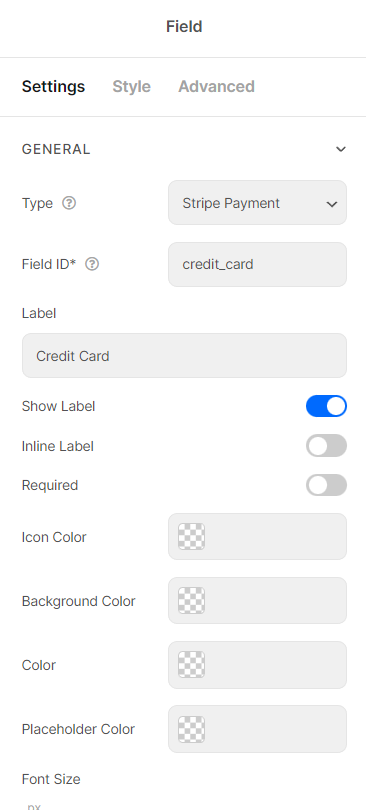This screenshot has height=810, width=366.
Task: Enable the Inline Label toggle
Action: [326, 445]
